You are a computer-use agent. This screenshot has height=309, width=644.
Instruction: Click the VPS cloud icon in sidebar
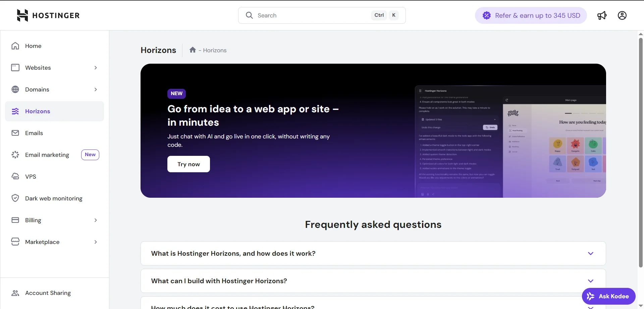point(15,177)
